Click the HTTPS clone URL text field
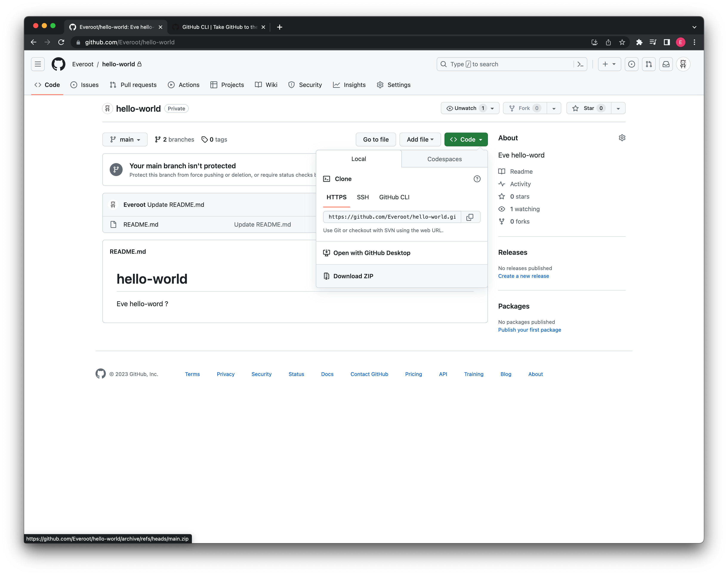 [x=392, y=217]
